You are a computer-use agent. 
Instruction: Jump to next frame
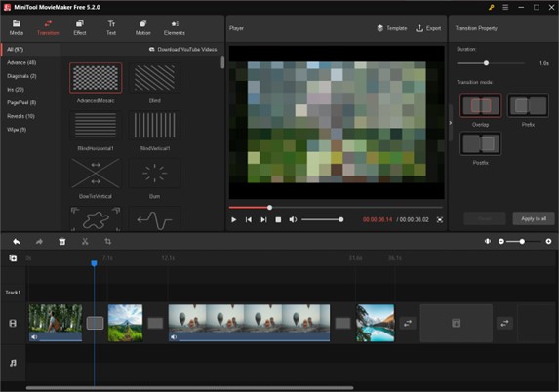click(x=263, y=219)
